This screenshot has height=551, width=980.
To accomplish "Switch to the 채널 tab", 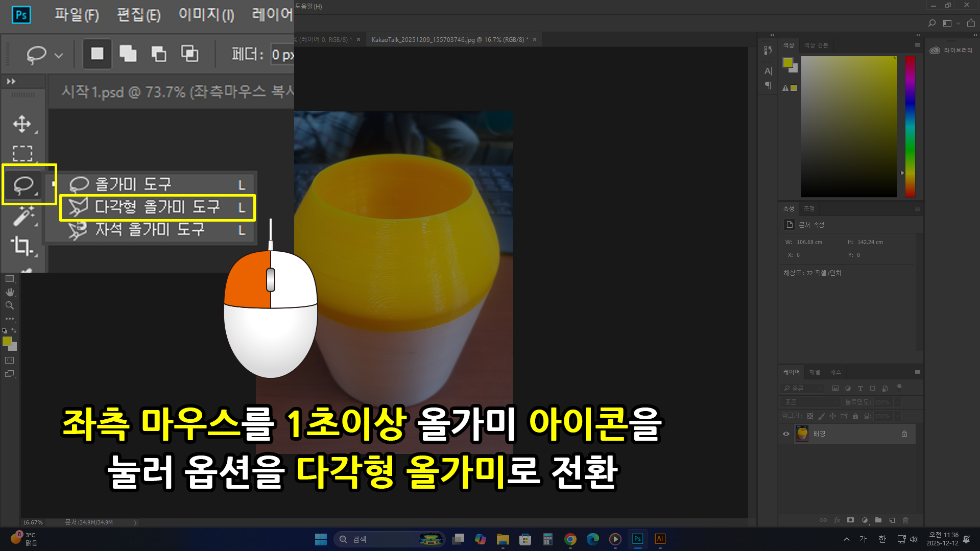I will coord(815,372).
